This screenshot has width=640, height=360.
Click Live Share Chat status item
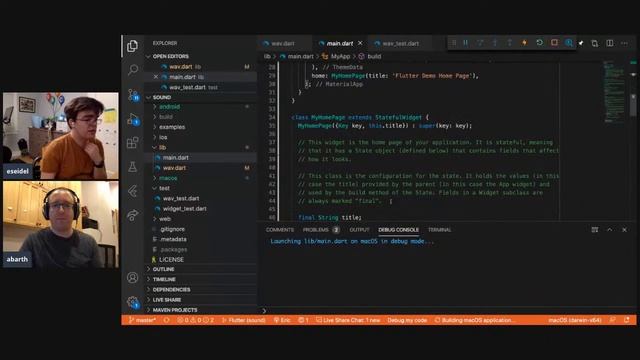[x=348, y=320]
